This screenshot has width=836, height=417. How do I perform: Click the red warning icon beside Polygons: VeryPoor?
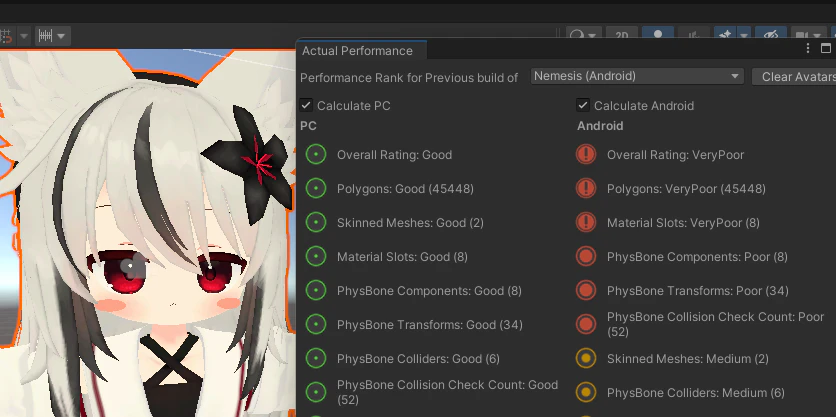pyautogui.click(x=586, y=189)
